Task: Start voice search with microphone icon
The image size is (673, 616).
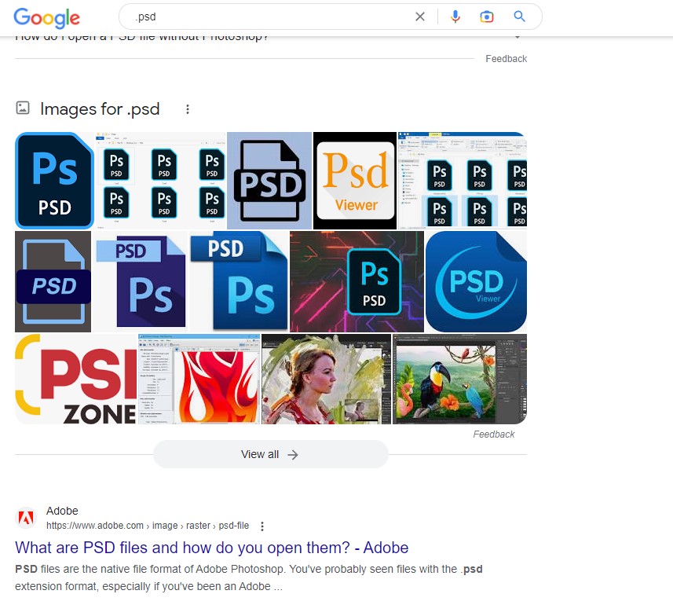Action: coord(455,16)
